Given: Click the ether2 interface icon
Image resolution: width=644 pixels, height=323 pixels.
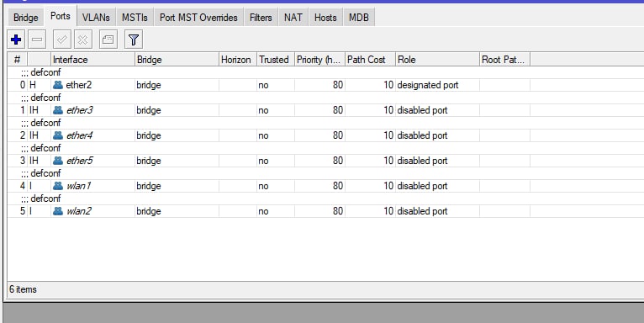Looking at the screenshot, I should click(x=58, y=85).
